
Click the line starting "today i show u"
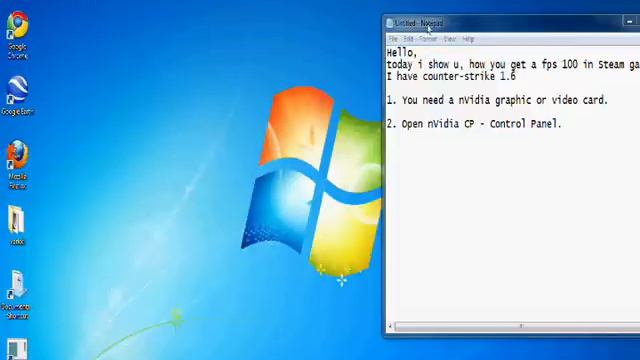pyautogui.click(x=513, y=64)
